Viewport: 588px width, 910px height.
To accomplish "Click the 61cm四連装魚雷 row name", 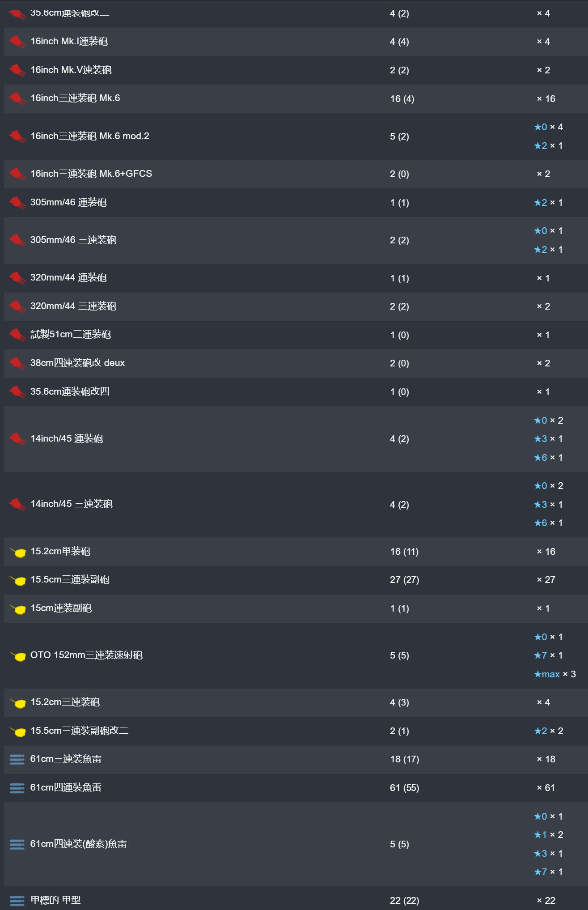I will [x=66, y=787].
